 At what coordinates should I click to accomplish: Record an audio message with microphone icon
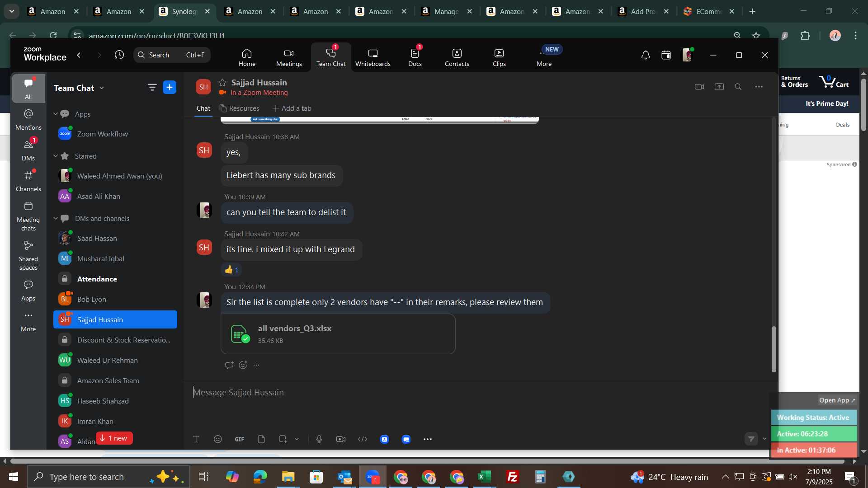[319, 439]
